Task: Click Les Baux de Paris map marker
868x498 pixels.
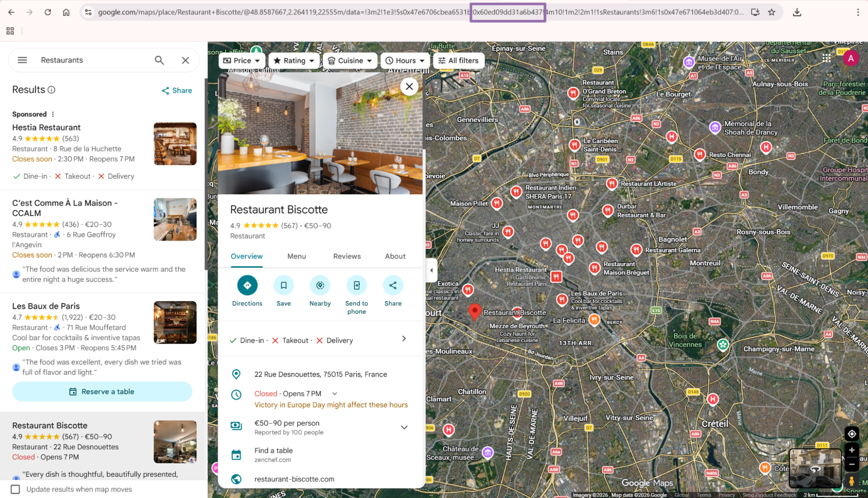Action: pyautogui.click(x=562, y=299)
